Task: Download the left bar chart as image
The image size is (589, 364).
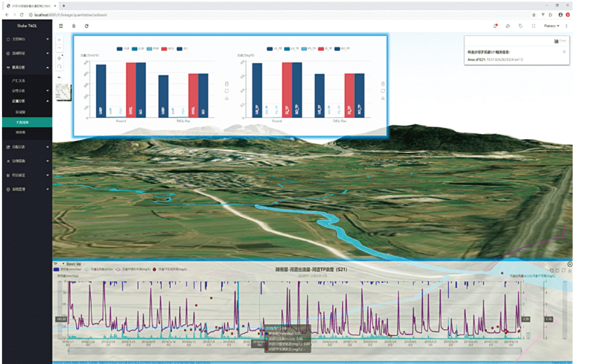Action: [227, 99]
